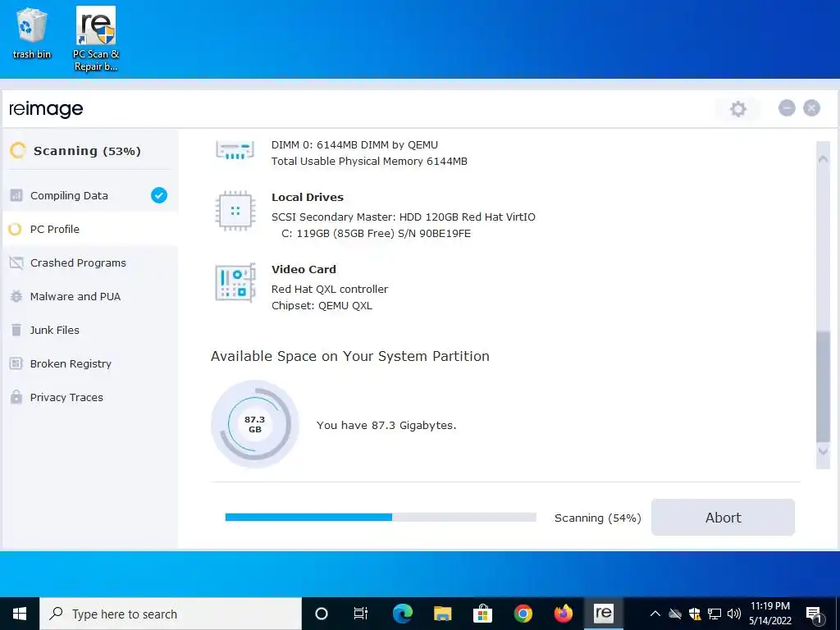This screenshot has width=840, height=630.
Task: Select Compiling Data in sidebar
Action: point(90,195)
